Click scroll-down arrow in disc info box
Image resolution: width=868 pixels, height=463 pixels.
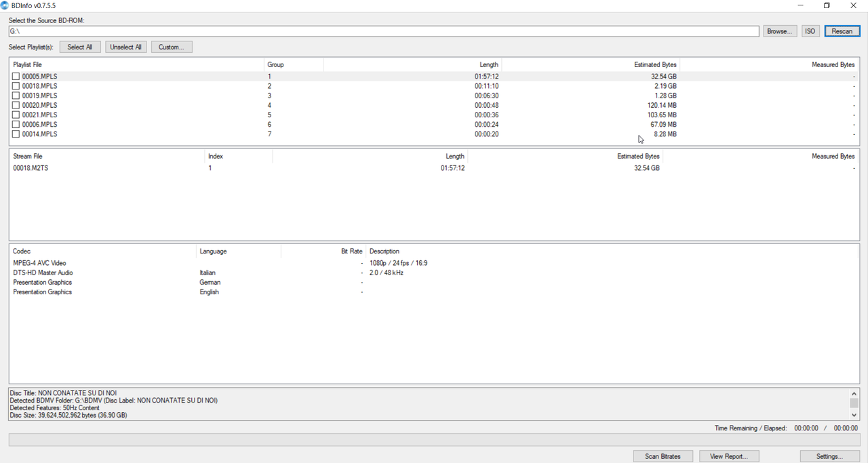coord(854,415)
